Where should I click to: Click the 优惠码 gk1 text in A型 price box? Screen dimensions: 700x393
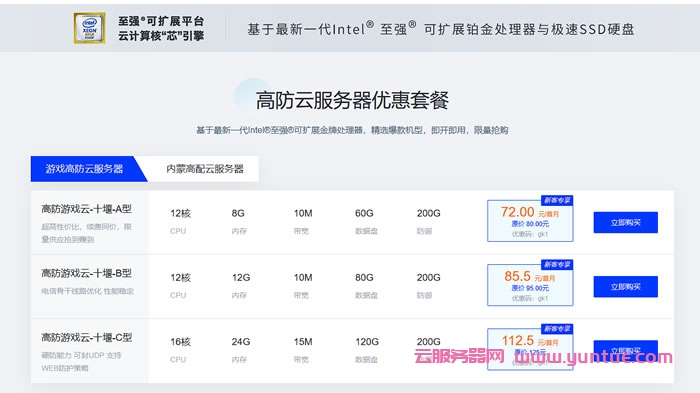click(x=530, y=234)
